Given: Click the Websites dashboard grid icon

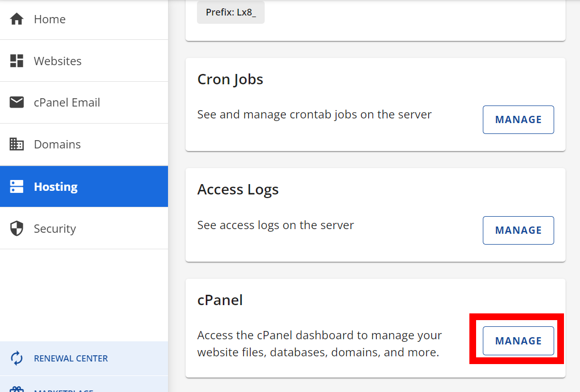Looking at the screenshot, I should (x=17, y=61).
